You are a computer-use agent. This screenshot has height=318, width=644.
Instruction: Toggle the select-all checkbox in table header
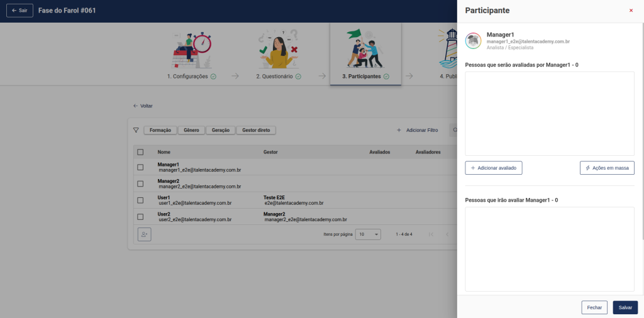click(140, 152)
